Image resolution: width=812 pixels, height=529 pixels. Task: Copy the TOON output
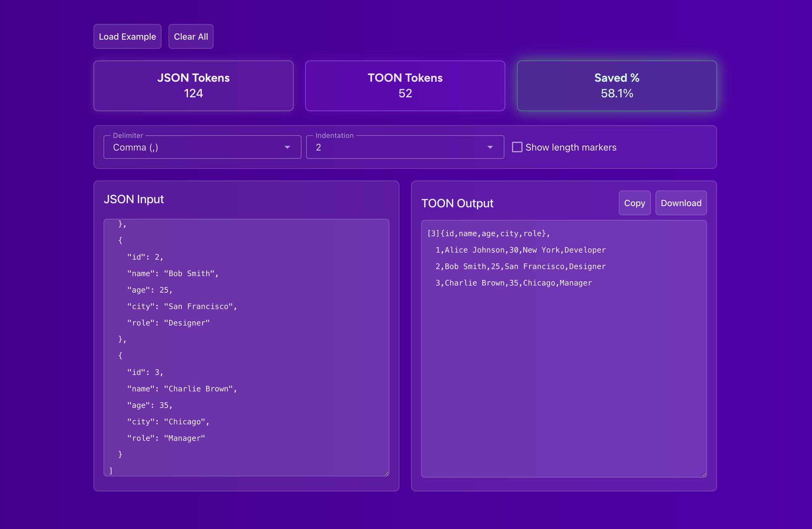[634, 203]
